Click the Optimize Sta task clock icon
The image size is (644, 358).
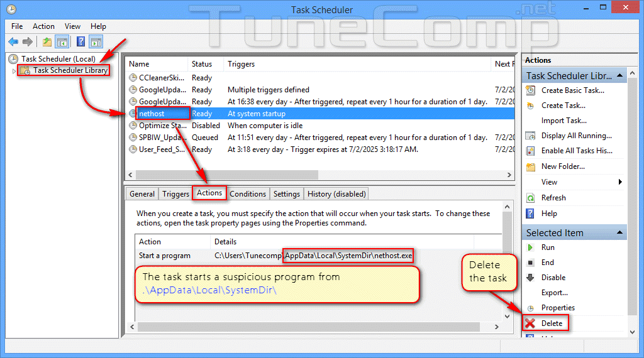click(133, 126)
